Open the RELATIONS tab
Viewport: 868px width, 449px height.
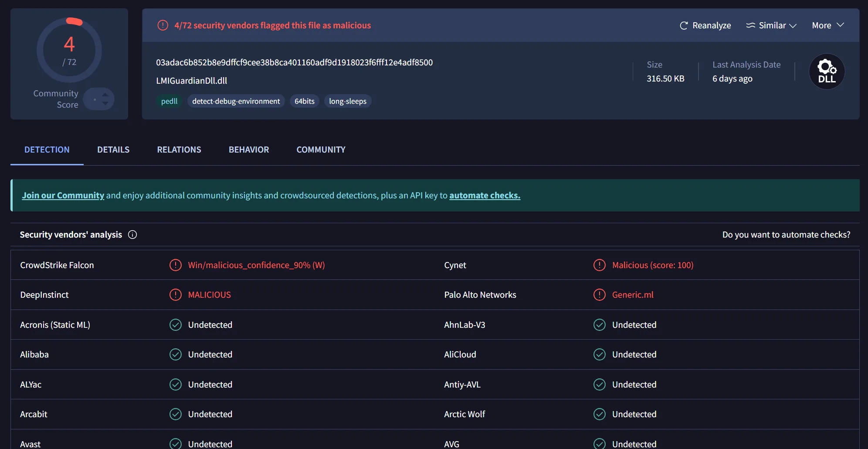click(x=179, y=150)
